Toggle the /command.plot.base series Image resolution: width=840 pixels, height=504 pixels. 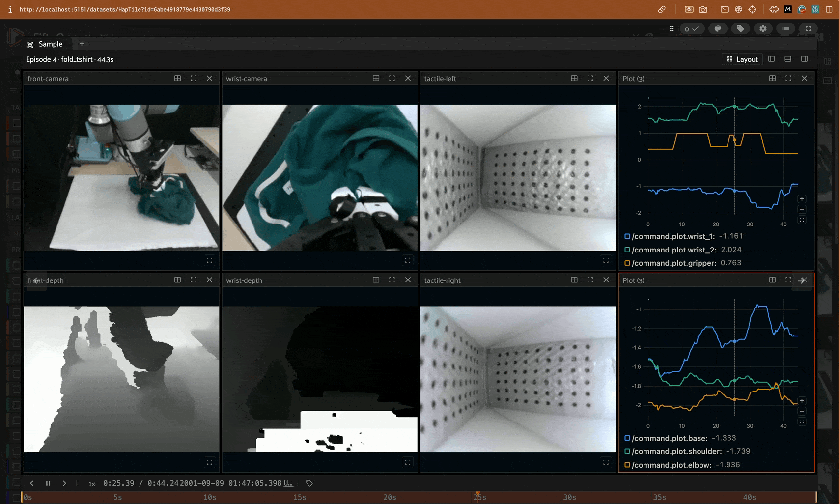click(x=627, y=438)
